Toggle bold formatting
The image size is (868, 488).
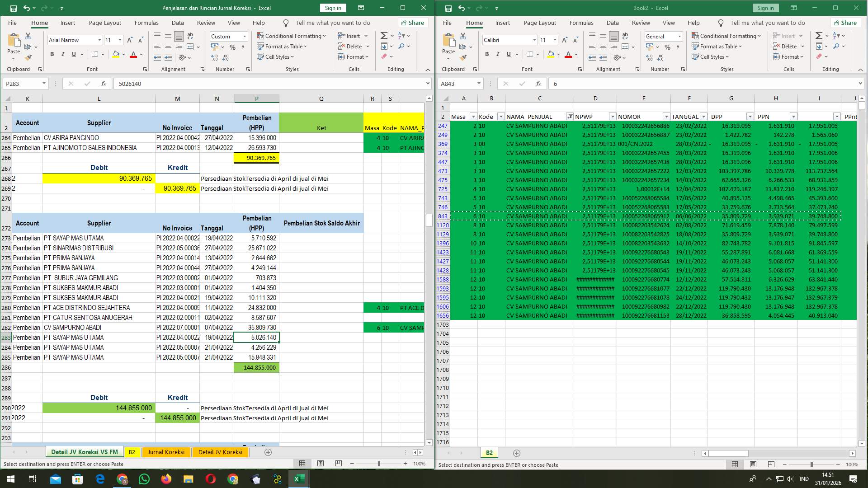pos(51,54)
